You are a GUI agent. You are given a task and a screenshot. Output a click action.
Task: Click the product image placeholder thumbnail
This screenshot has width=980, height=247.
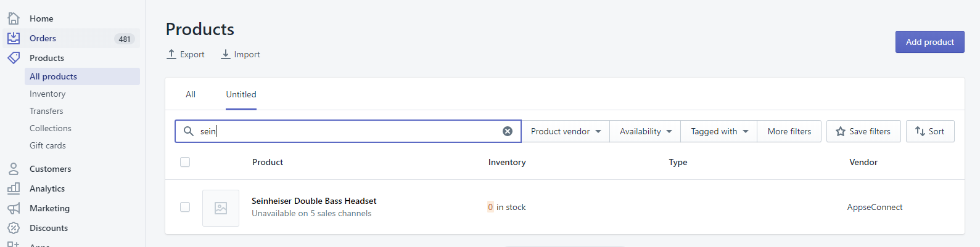pos(221,208)
